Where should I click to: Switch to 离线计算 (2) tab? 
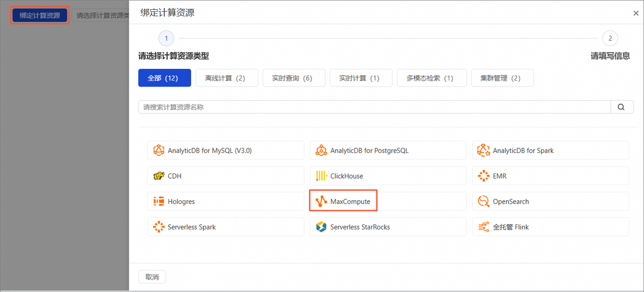(x=227, y=78)
